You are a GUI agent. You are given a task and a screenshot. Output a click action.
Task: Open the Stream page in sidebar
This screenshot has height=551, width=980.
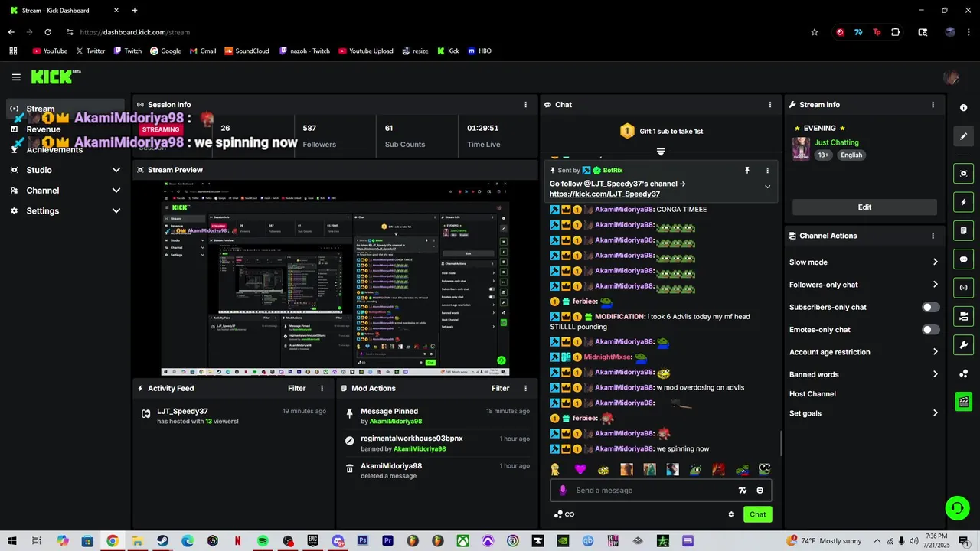pyautogui.click(x=66, y=109)
